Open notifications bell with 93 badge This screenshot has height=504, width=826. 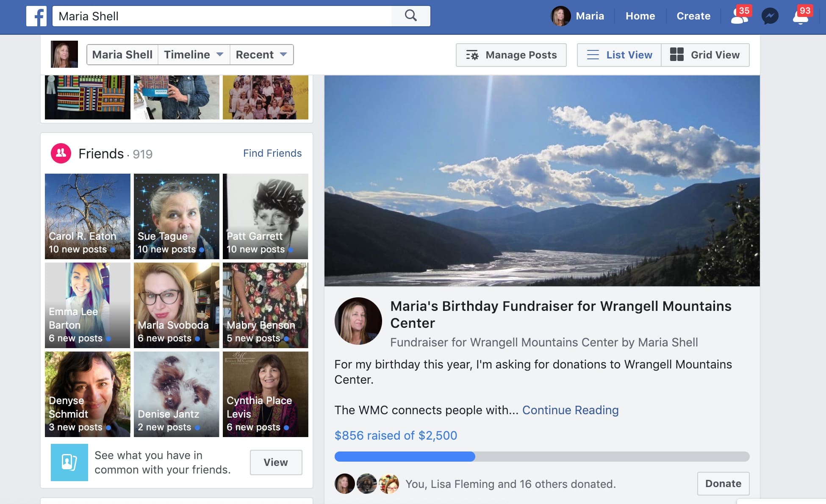801,16
